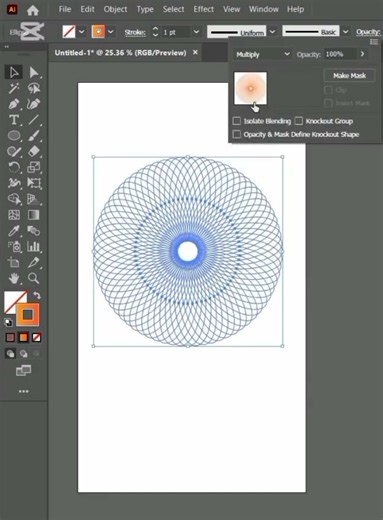This screenshot has height=520, width=383.
Task: Reset to default fill and stroke
Action: coord(8,322)
